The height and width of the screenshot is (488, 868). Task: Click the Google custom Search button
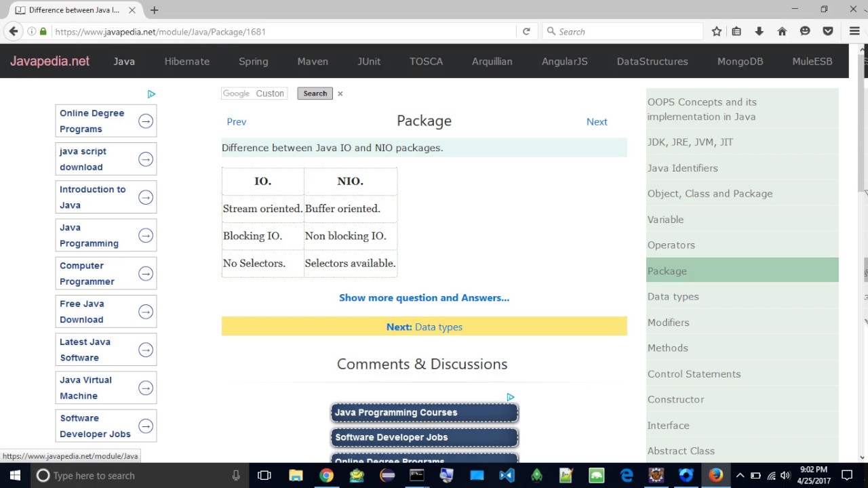[x=315, y=94]
